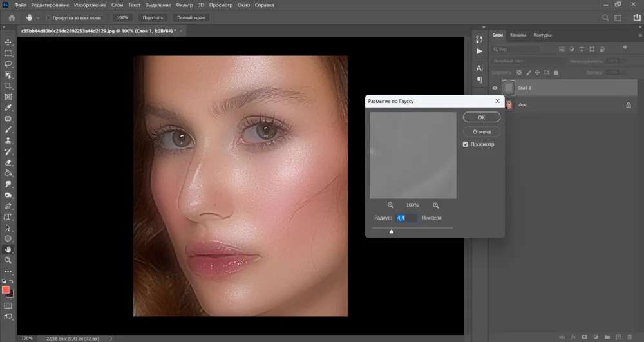
Task: Click the delete layer trash icon
Action: coord(629,336)
